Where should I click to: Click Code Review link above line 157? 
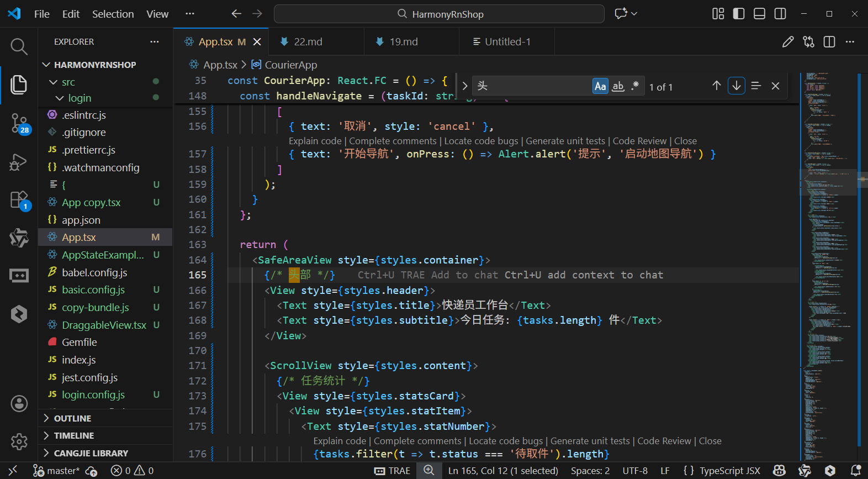tap(639, 141)
